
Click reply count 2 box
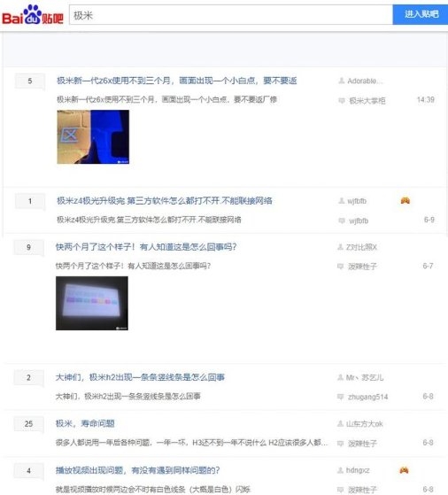point(28,377)
